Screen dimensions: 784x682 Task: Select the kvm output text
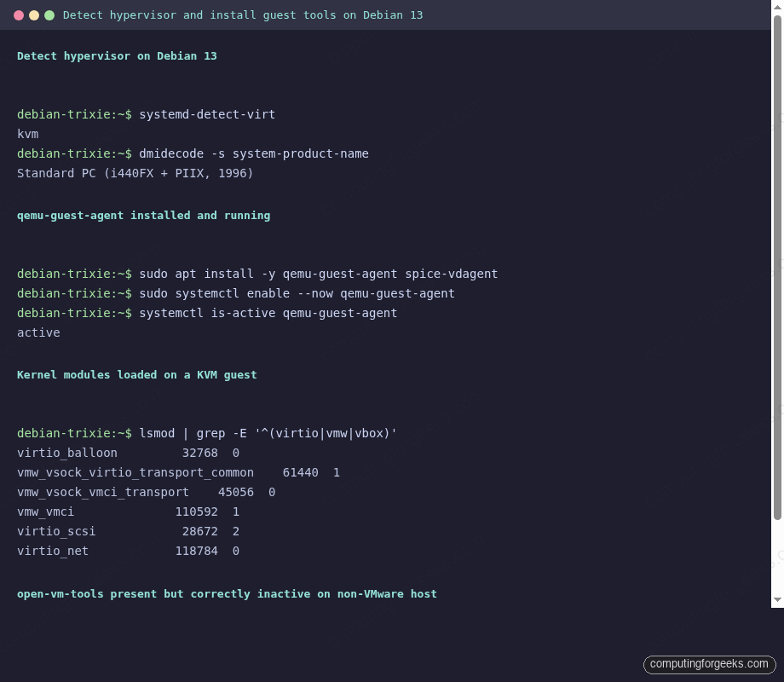coord(27,134)
